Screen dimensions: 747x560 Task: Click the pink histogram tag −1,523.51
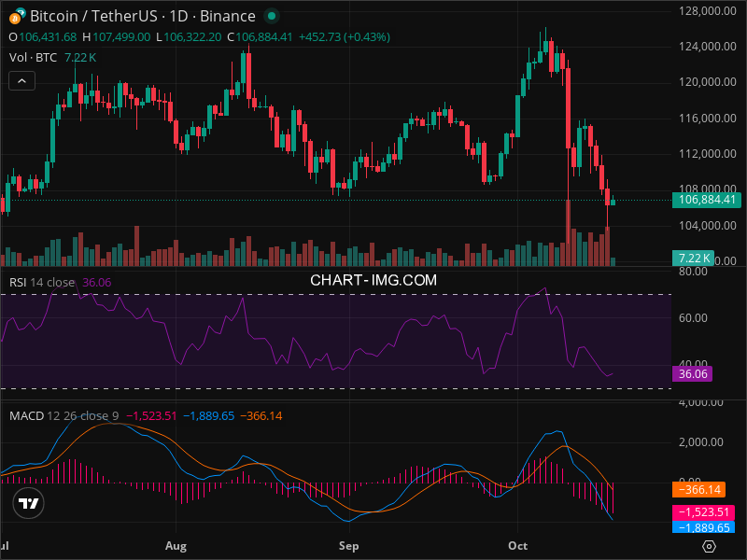coord(705,512)
